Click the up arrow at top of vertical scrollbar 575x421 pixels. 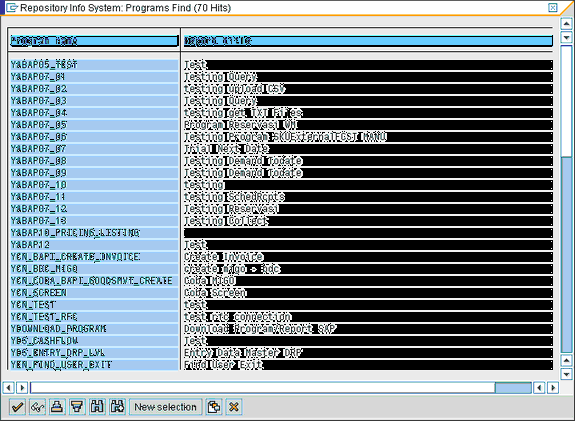pos(567,24)
